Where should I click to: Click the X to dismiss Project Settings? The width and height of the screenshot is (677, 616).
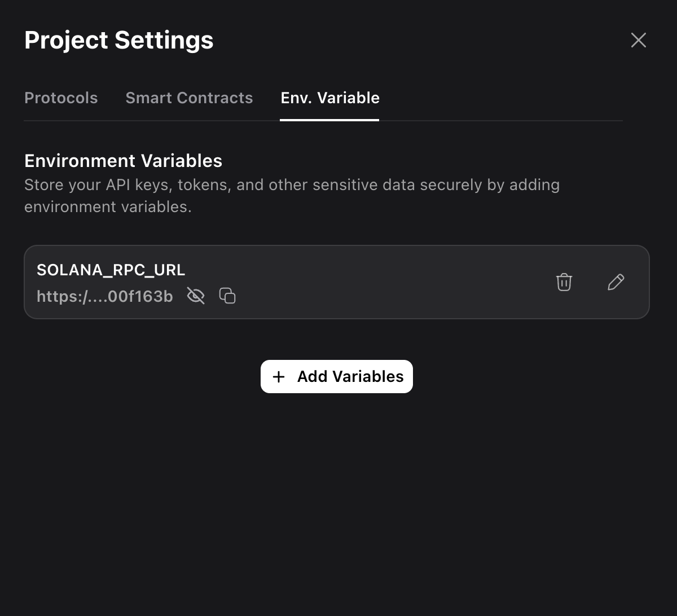click(x=638, y=40)
